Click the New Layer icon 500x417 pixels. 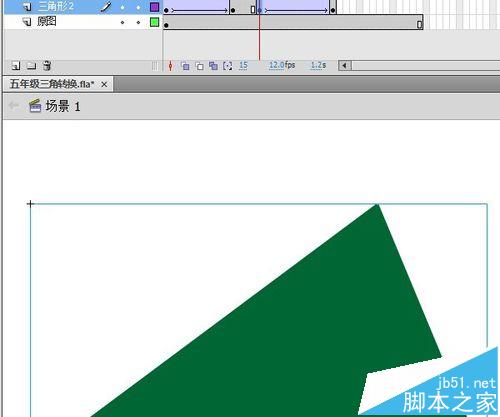click(16, 66)
